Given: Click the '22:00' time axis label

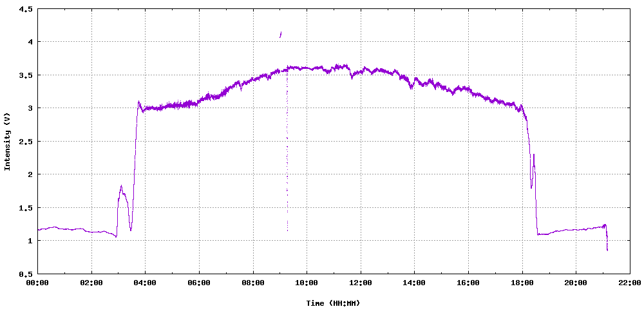Looking at the screenshot, I should tap(630, 283).
